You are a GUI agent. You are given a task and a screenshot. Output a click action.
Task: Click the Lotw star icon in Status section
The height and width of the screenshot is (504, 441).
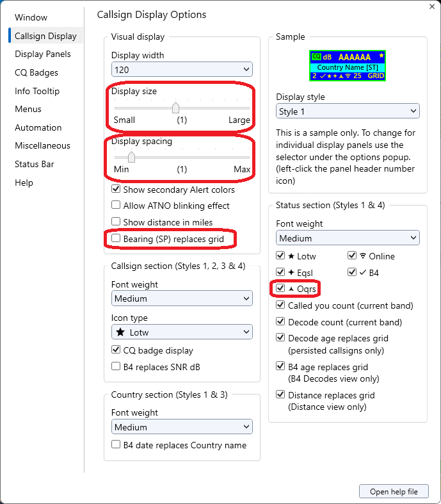pyautogui.click(x=291, y=256)
